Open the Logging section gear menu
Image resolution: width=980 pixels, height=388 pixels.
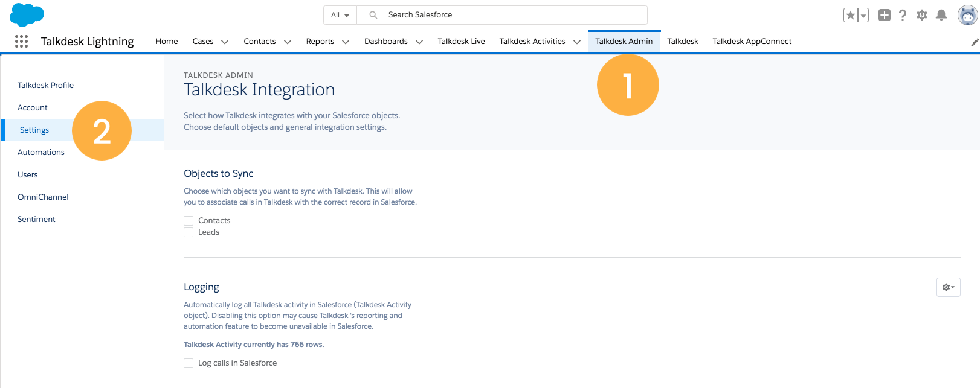pos(949,287)
